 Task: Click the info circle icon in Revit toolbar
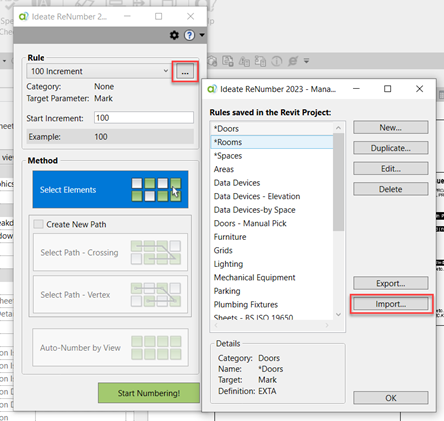[x=276, y=61]
